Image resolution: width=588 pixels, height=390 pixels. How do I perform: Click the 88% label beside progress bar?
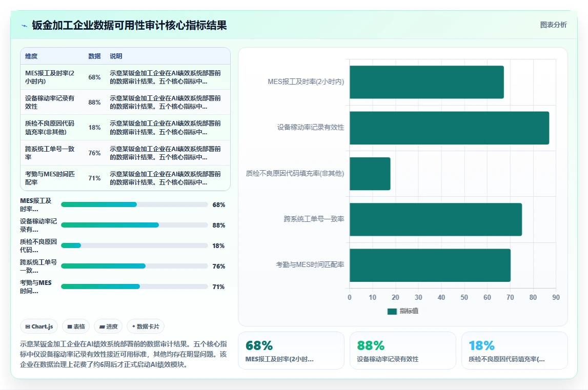[218, 225]
